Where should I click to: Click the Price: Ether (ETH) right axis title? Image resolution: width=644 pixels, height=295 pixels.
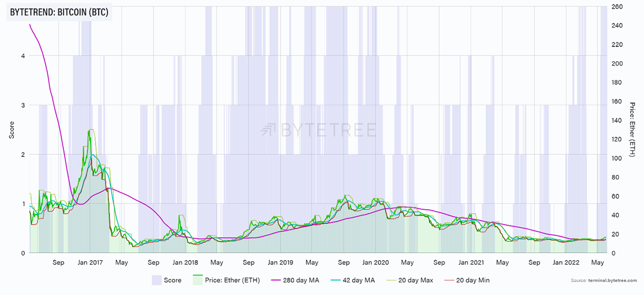pyautogui.click(x=632, y=129)
